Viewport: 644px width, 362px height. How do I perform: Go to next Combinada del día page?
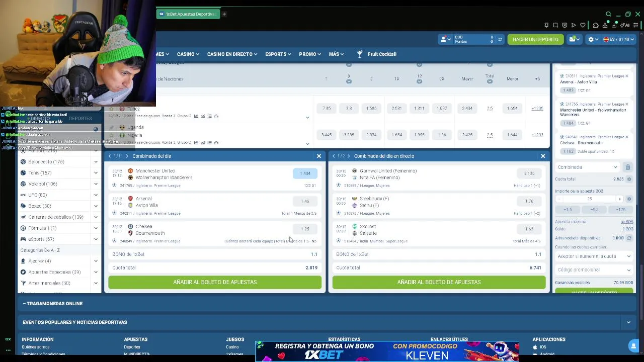click(127, 156)
